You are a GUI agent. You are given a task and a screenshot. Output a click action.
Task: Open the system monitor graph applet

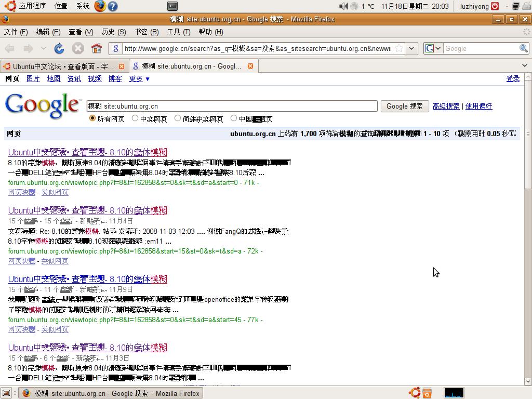tap(454, 393)
